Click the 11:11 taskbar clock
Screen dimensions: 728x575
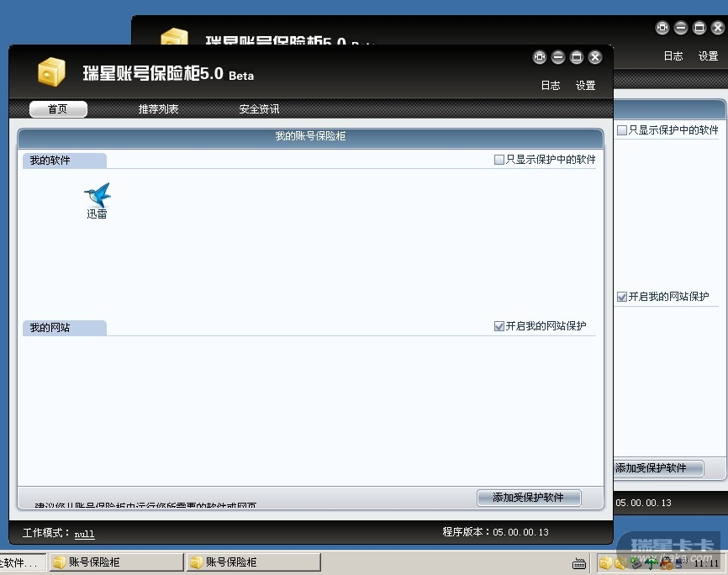pos(705,563)
